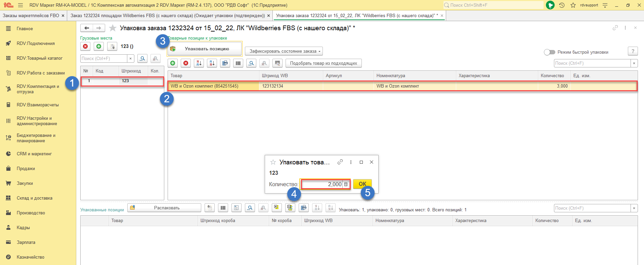Image resolution: width=644 pixels, height=265 pixels.
Task: Click the cargo place document icon
Action: click(112, 46)
